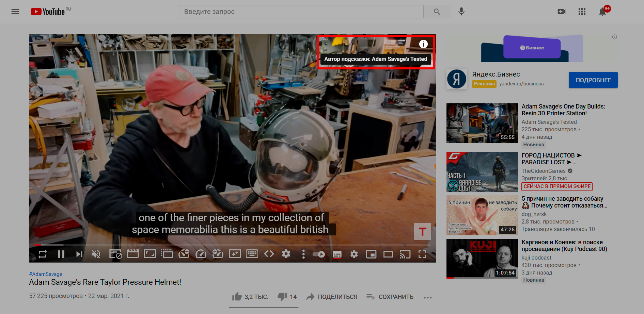Click the dog_nvrsk channel name
Viewport: 644px width, 314px height.
[x=534, y=214]
